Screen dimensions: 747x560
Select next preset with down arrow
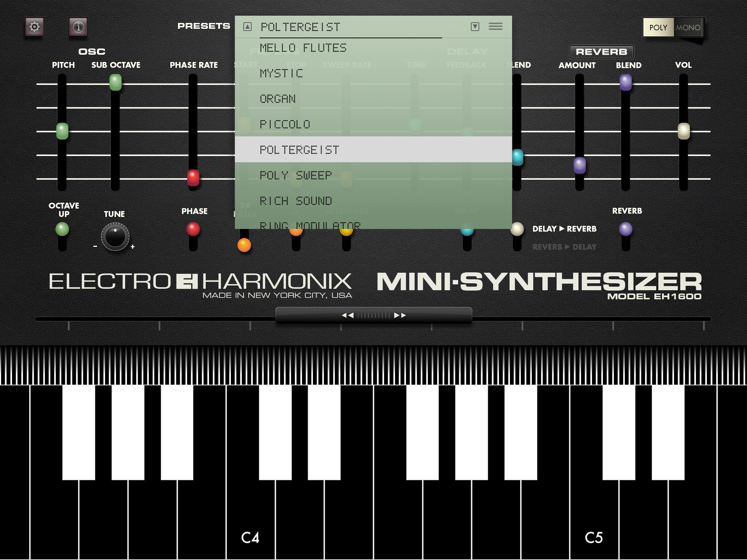[x=475, y=26]
